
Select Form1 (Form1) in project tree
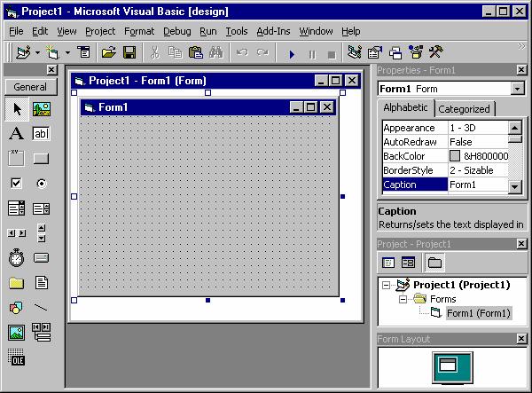pos(479,313)
